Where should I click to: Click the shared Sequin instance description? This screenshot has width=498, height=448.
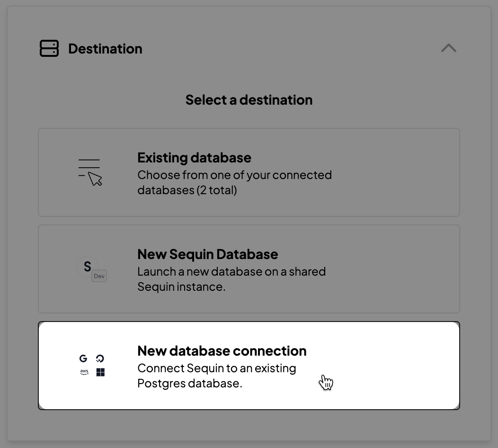click(231, 279)
